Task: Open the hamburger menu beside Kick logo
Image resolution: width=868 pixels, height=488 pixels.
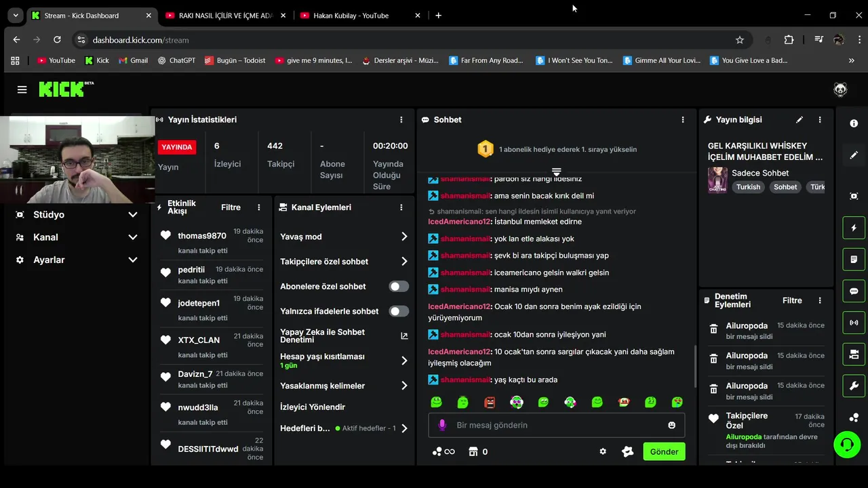Action: tap(22, 89)
